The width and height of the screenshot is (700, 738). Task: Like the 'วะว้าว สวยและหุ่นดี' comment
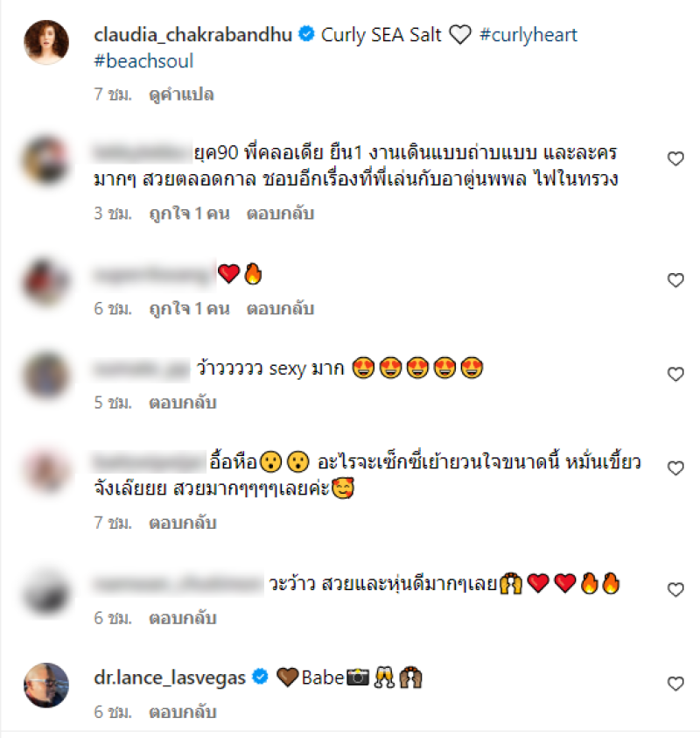click(x=675, y=590)
